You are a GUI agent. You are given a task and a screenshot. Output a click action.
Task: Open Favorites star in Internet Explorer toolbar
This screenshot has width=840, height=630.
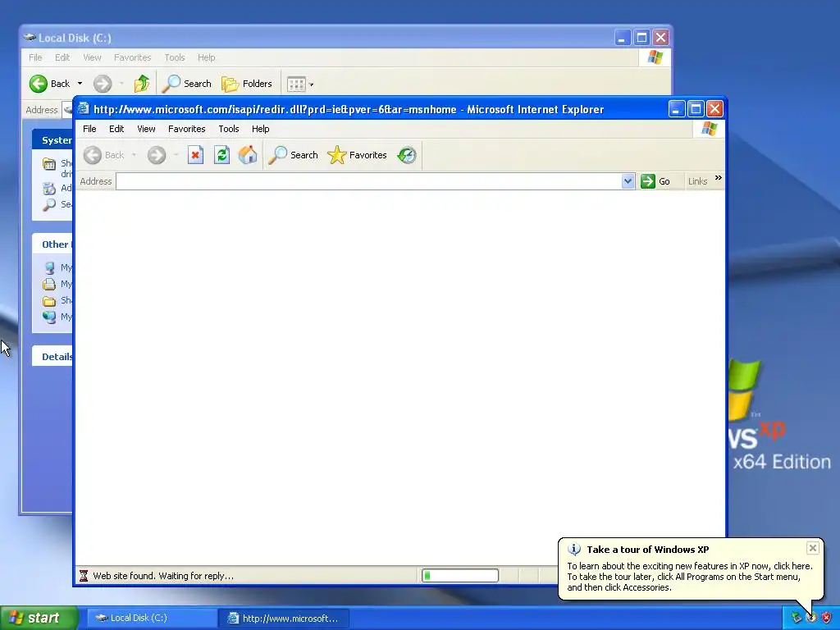click(358, 155)
